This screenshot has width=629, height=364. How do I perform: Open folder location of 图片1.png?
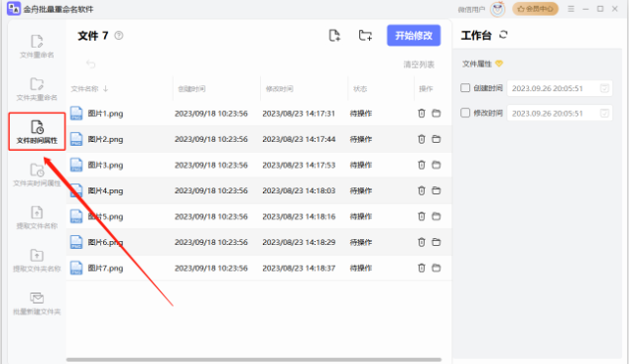point(437,113)
